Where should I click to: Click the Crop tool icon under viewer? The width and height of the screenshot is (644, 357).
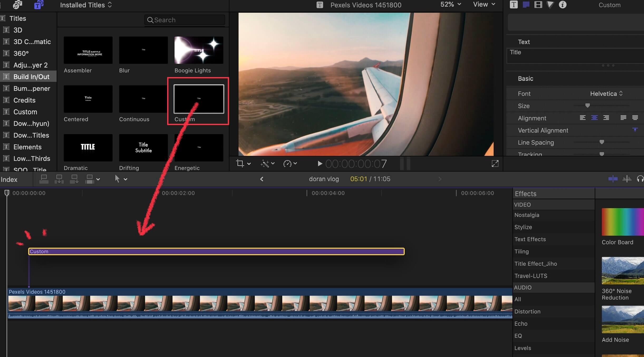click(240, 164)
